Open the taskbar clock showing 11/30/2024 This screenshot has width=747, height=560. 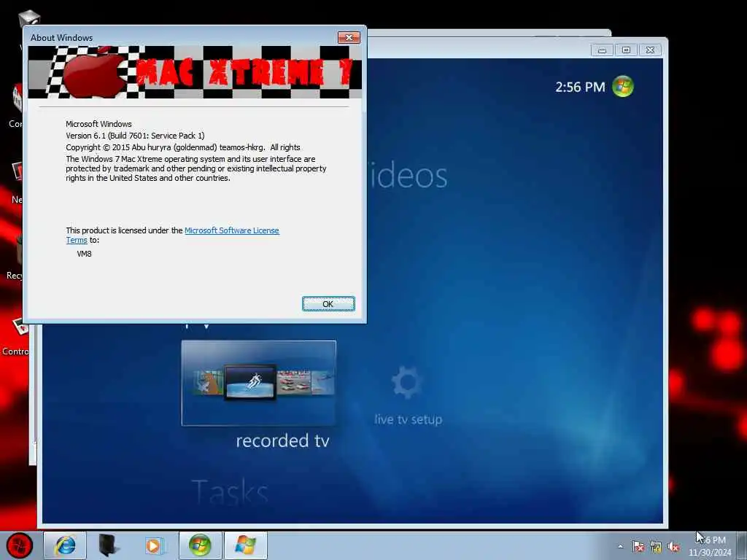pyautogui.click(x=710, y=546)
